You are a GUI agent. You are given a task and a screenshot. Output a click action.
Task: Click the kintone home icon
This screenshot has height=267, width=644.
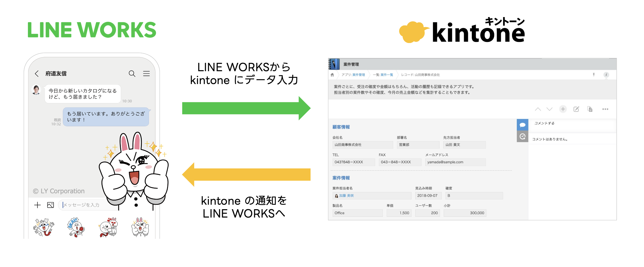pos(332,75)
